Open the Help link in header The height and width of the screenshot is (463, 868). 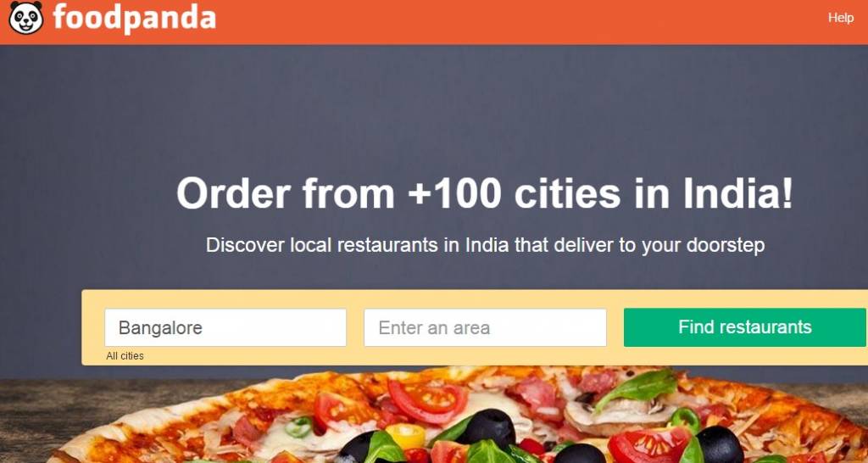[x=840, y=18]
